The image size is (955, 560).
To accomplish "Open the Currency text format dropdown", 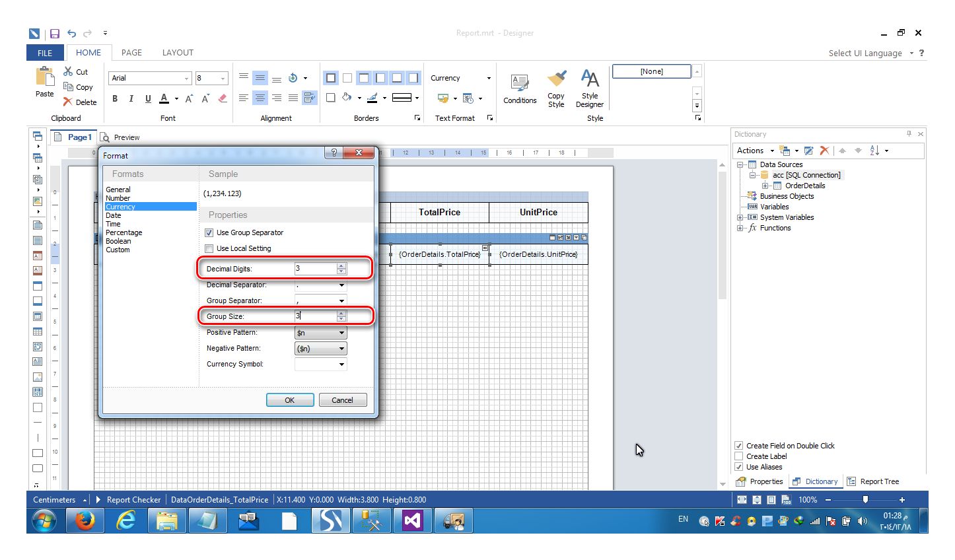I will coord(489,78).
